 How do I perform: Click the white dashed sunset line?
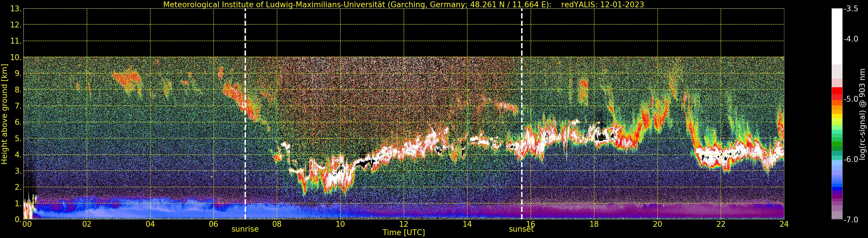point(522,114)
